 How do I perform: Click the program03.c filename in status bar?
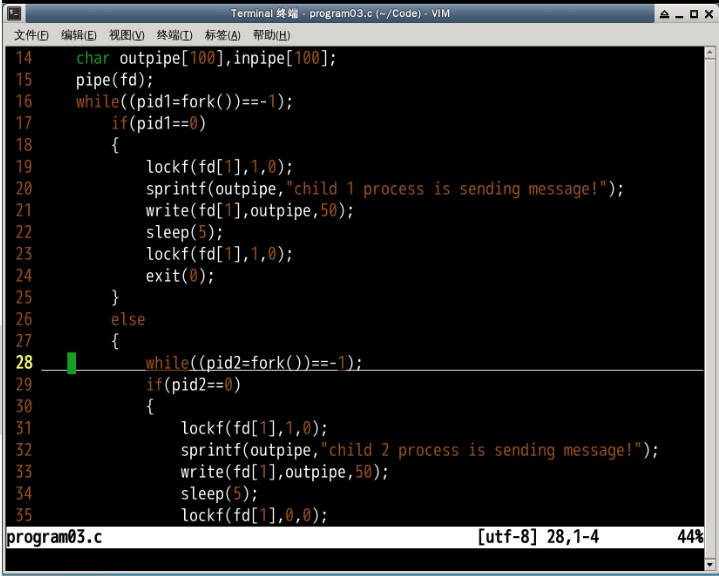pos(54,538)
